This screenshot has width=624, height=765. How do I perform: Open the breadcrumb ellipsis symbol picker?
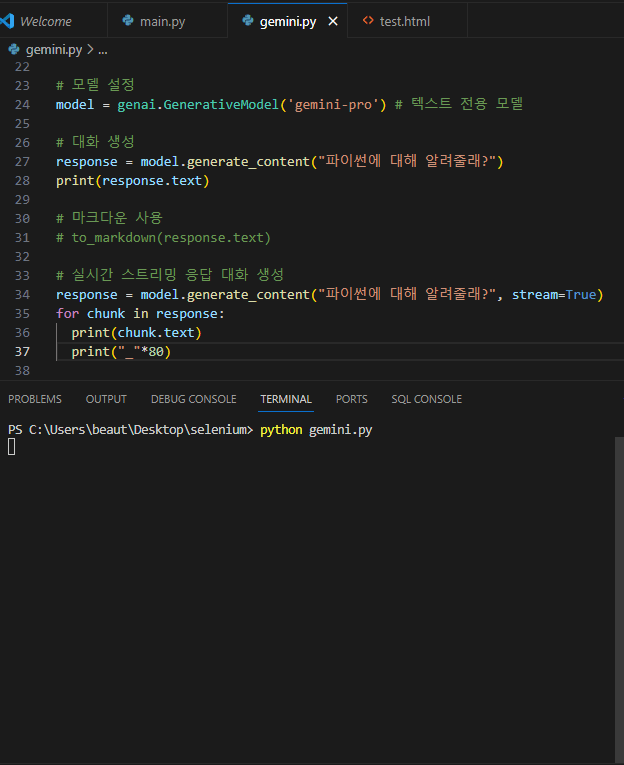102,50
